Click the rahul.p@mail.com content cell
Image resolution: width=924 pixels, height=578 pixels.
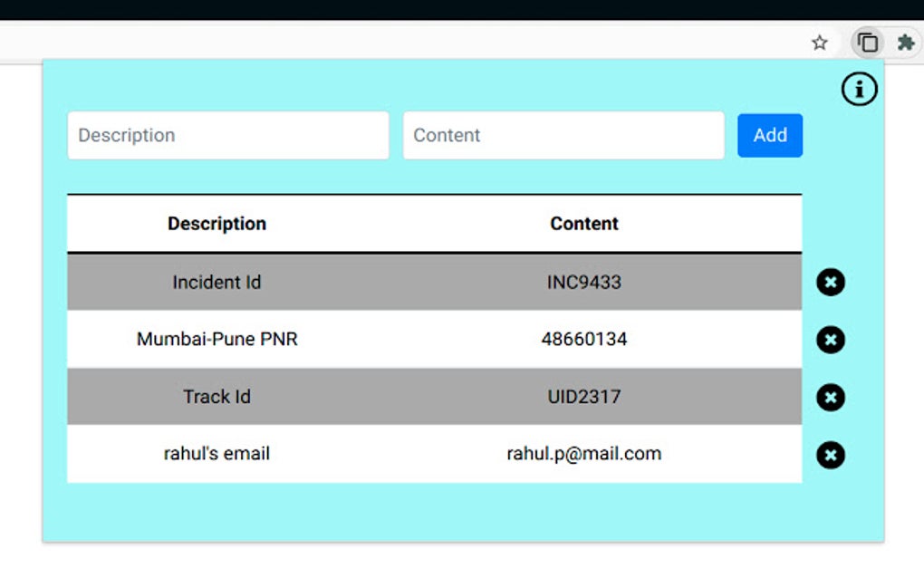tap(584, 454)
